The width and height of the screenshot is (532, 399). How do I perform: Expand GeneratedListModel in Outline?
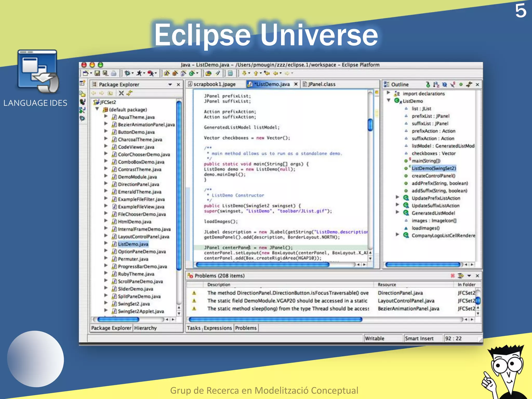(x=397, y=212)
